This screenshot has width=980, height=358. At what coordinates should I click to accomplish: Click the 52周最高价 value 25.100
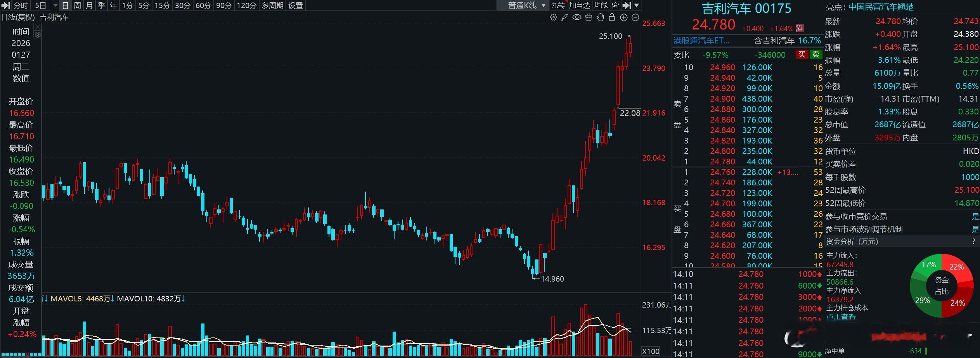click(x=966, y=190)
